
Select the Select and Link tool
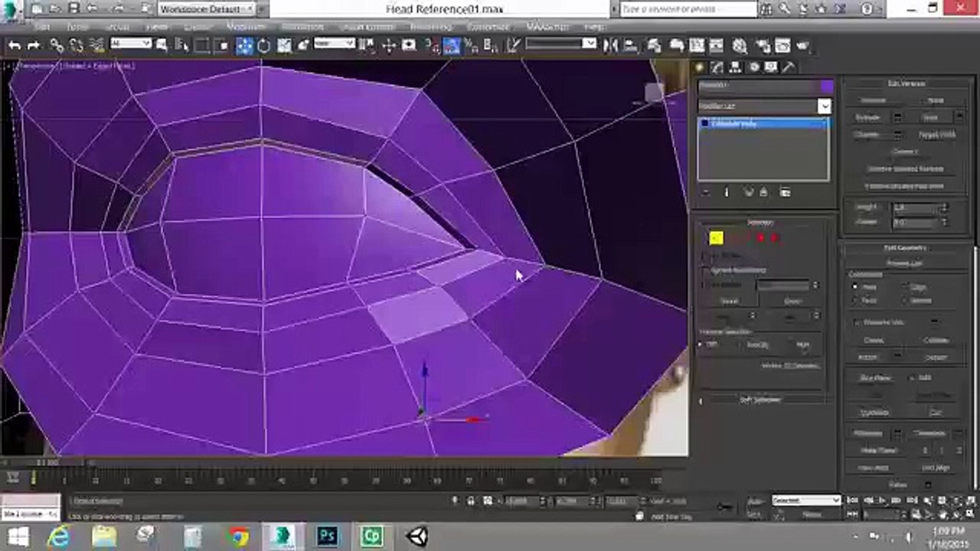(57, 46)
